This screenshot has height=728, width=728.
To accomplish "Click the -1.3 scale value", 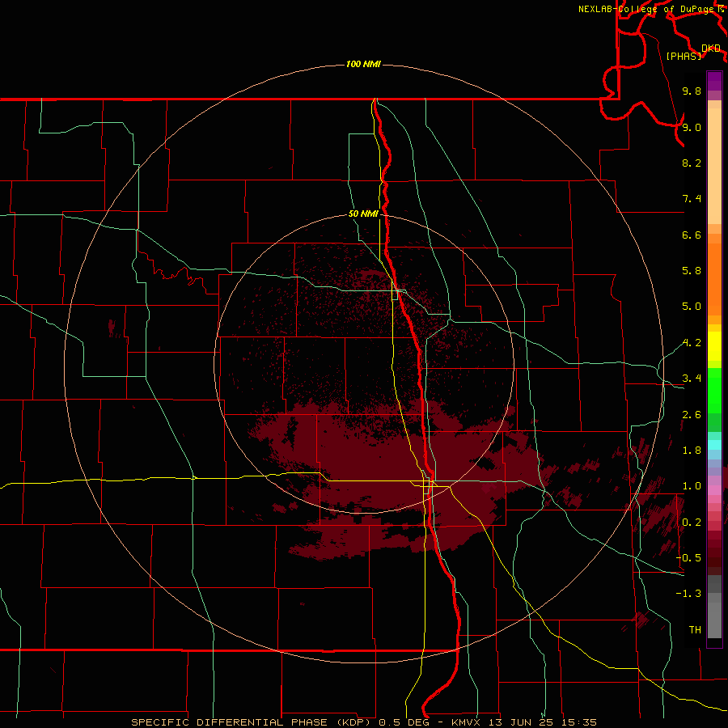I will (x=688, y=594).
